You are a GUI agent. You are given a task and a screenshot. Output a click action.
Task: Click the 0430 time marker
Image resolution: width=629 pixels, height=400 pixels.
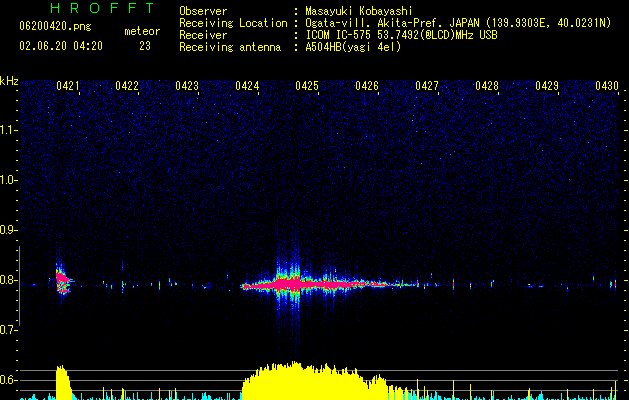607,86
